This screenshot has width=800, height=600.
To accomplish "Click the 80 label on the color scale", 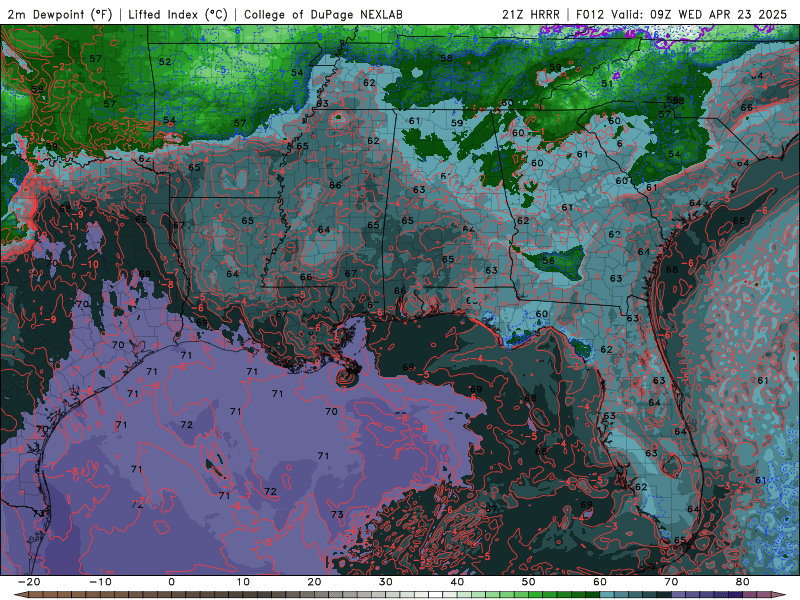I will 743,582.
